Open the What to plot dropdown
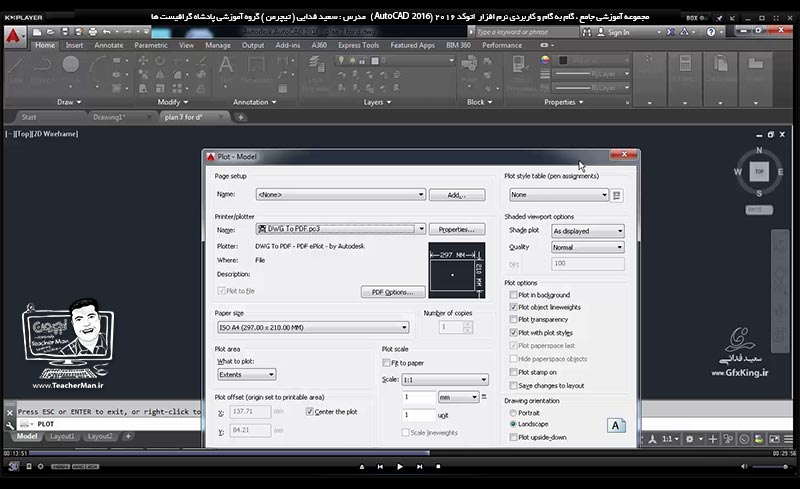The width and height of the screenshot is (800, 489). (x=247, y=375)
